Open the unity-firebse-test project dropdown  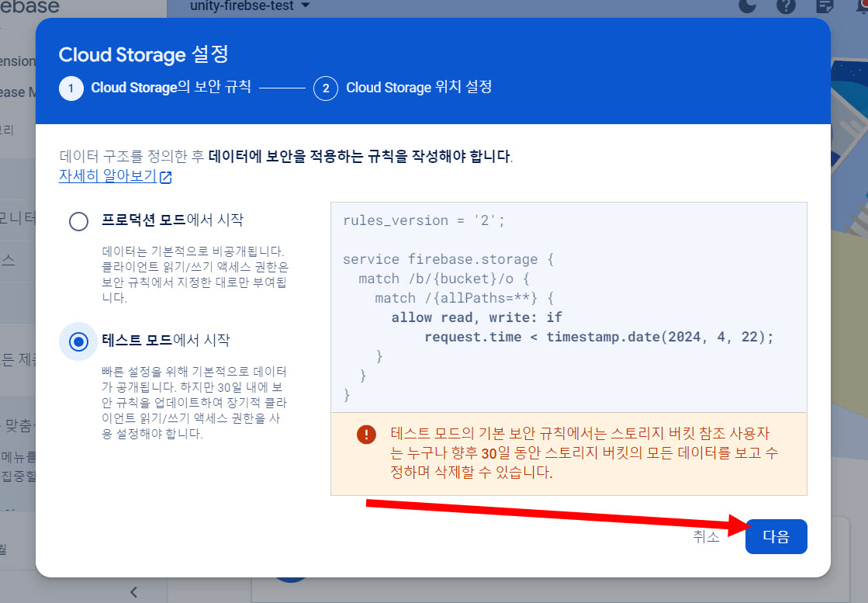(x=249, y=7)
